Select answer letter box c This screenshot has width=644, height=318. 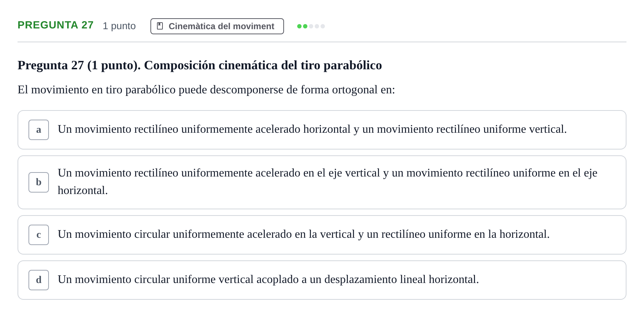pos(39,235)
